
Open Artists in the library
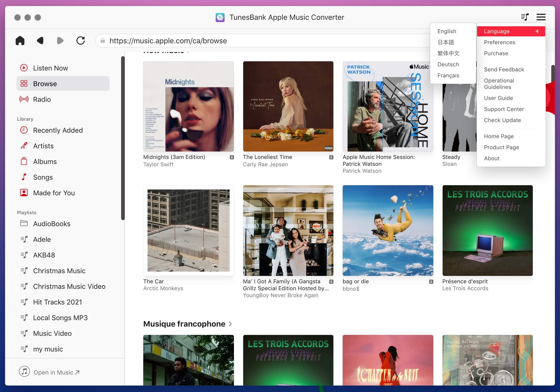pyautogui.click(x=63, y=146)
